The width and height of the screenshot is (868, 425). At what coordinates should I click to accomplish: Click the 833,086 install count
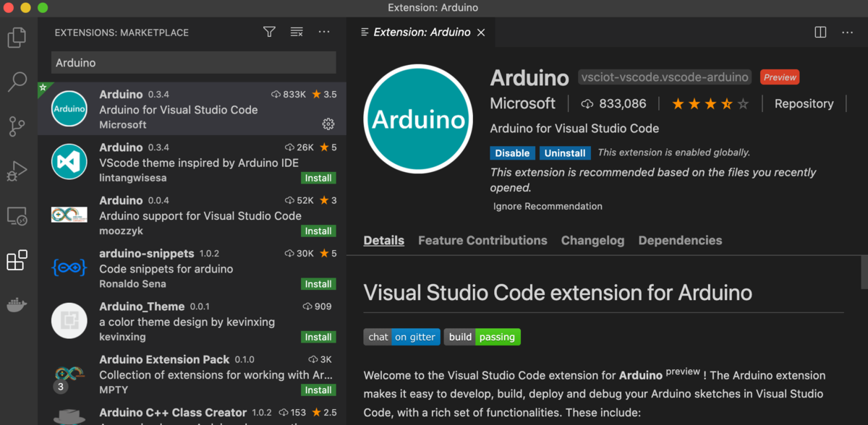614,104
